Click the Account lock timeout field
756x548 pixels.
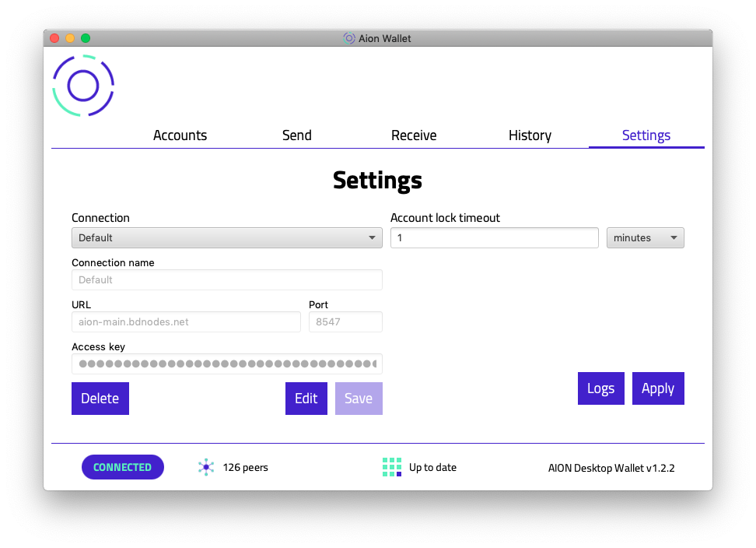pyautogui.click(x=494, y=238)
